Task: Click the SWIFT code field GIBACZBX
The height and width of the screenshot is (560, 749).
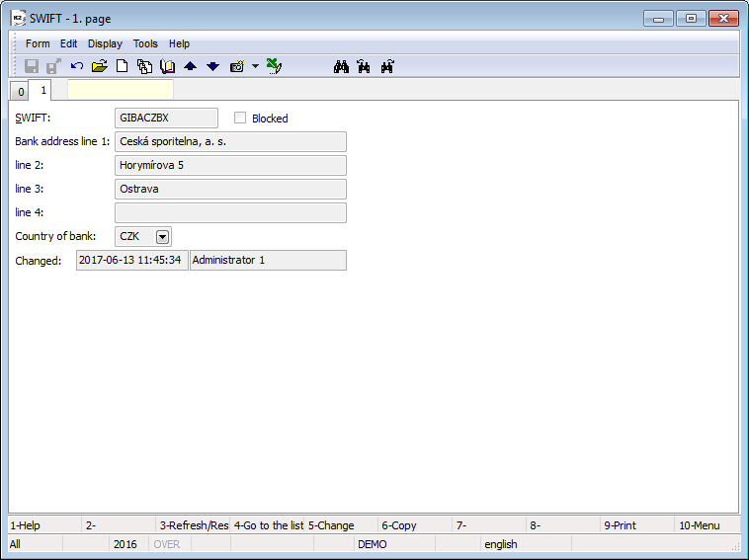Action: (166, 118)
